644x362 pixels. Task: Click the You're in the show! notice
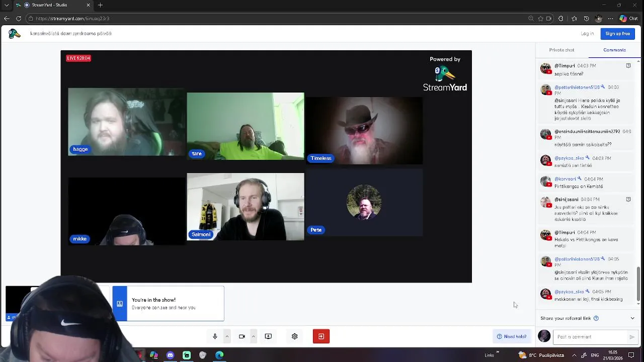pyautogui.click(x=168, y=304)
